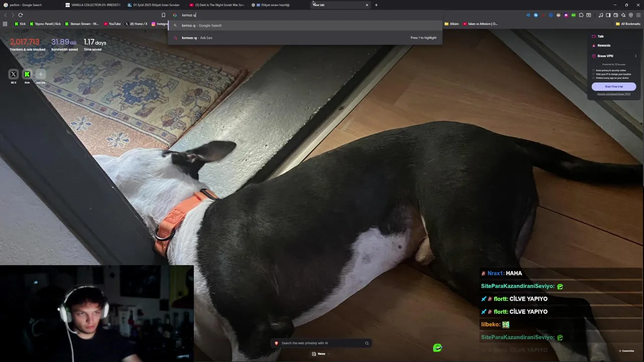Open the Brave VPN shield toolbar icon
The image size is (644, 362).
pyautogui.click(x=631, y=15)
